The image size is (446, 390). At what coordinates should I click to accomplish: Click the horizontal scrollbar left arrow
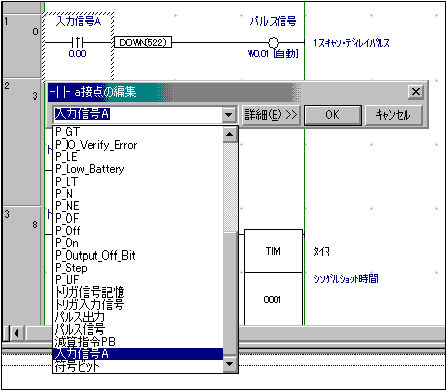pyautogui.click(x=16, y=333)
